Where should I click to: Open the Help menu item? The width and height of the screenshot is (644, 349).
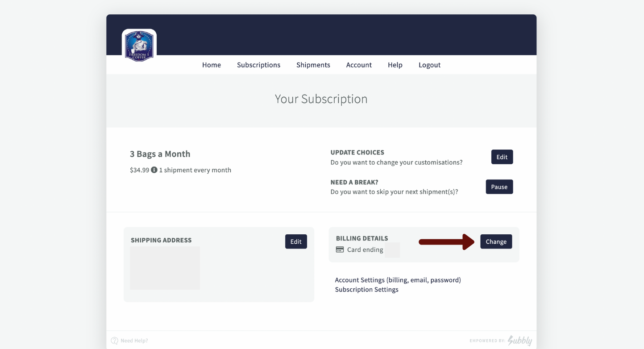tap(395, 65)
